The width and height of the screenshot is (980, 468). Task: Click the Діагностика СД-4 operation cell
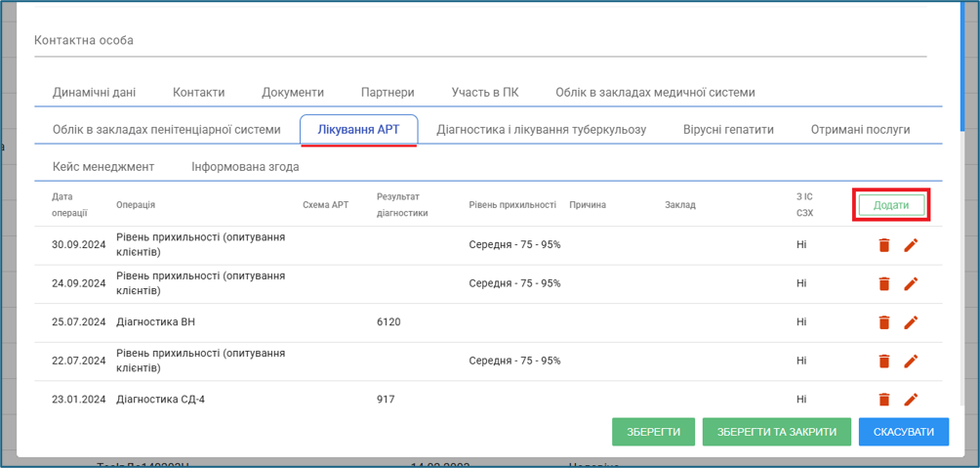click(161, 400)
